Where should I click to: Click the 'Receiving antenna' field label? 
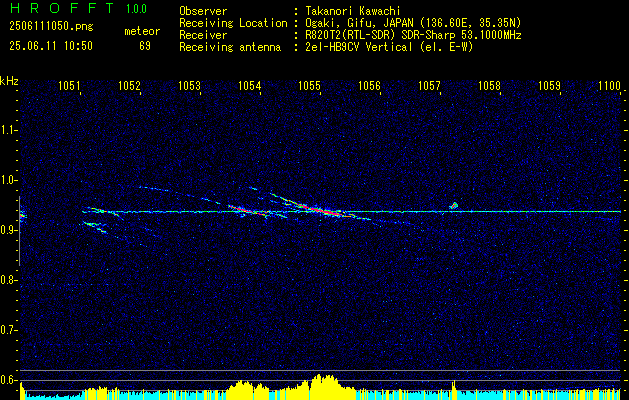(230, 47)
